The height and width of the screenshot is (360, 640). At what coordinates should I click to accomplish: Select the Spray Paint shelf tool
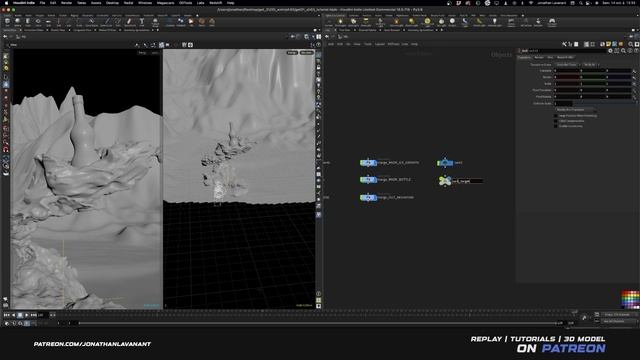coord(130,22)
